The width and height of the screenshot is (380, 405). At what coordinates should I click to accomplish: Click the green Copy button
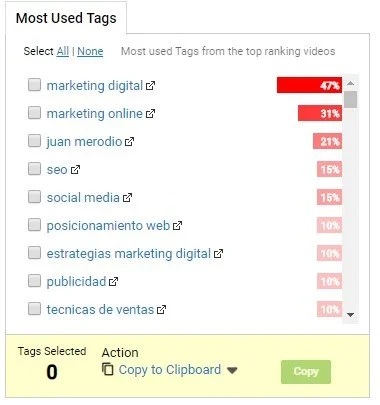click(x=306, y=372)
